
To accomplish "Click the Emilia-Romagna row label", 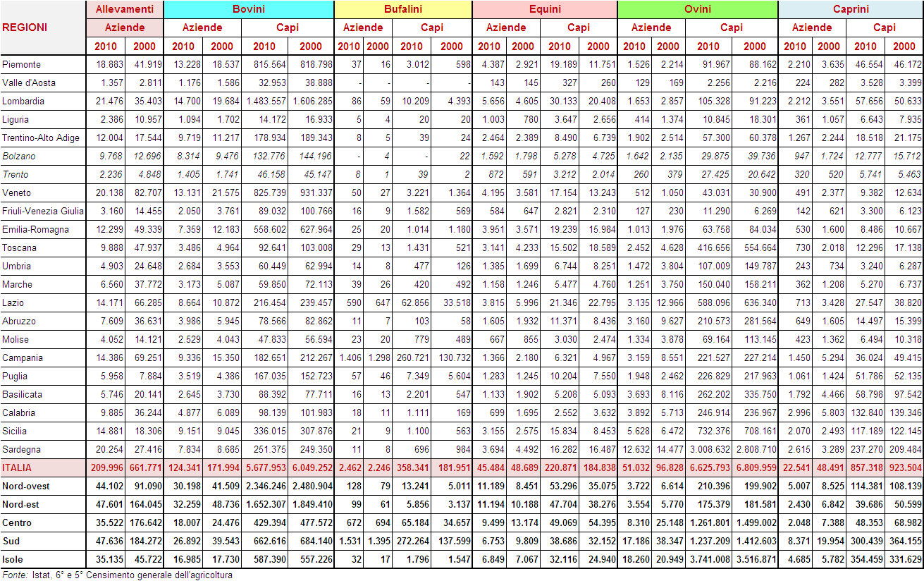I will click(36, 230).
